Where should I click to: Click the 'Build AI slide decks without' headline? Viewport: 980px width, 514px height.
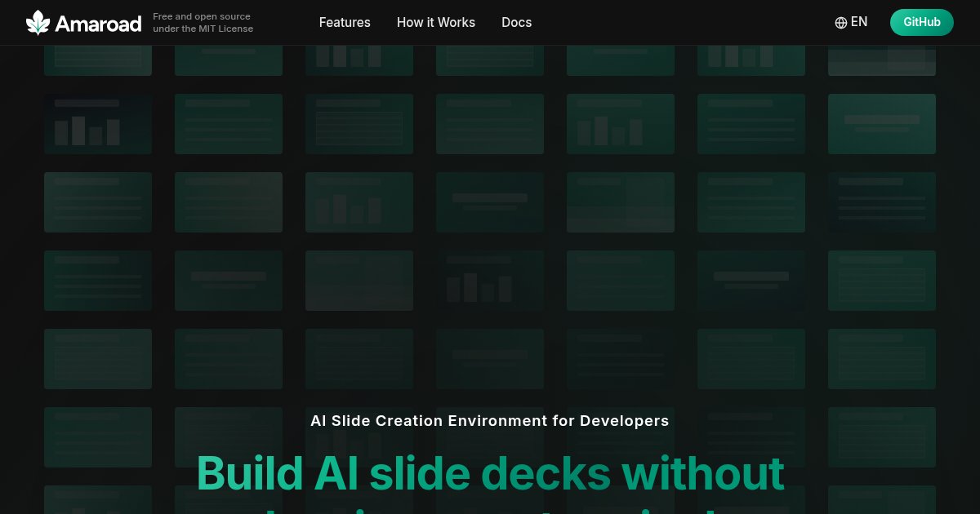(490, 472)
